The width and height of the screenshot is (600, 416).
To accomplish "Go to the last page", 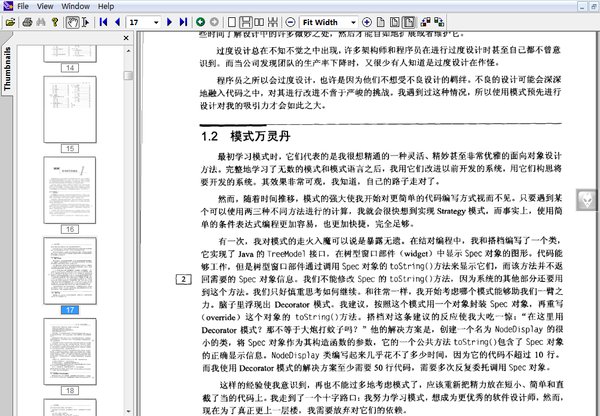I will point(183,22).
